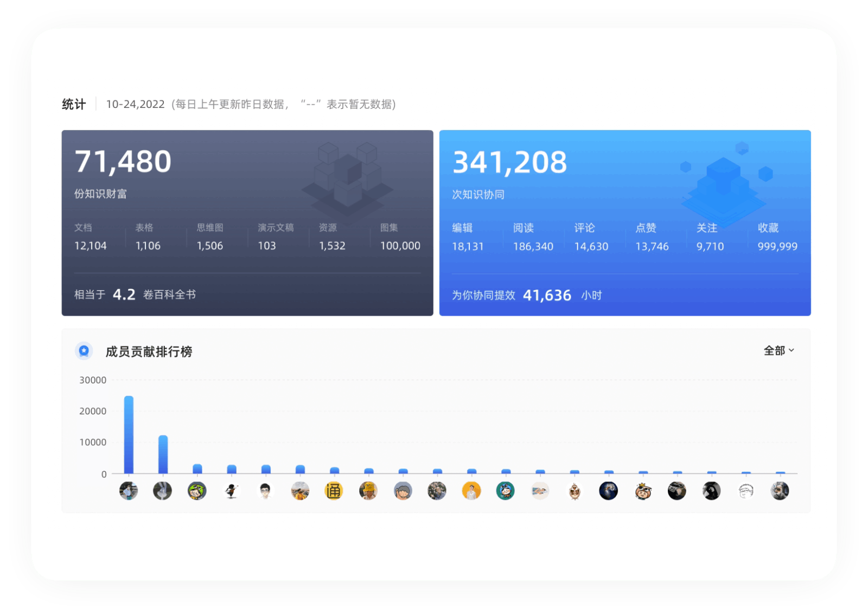Viewport: 868px width, 615px height.
Task: Select the 阅读 186,340 statistic
Action: click(533, 238)
